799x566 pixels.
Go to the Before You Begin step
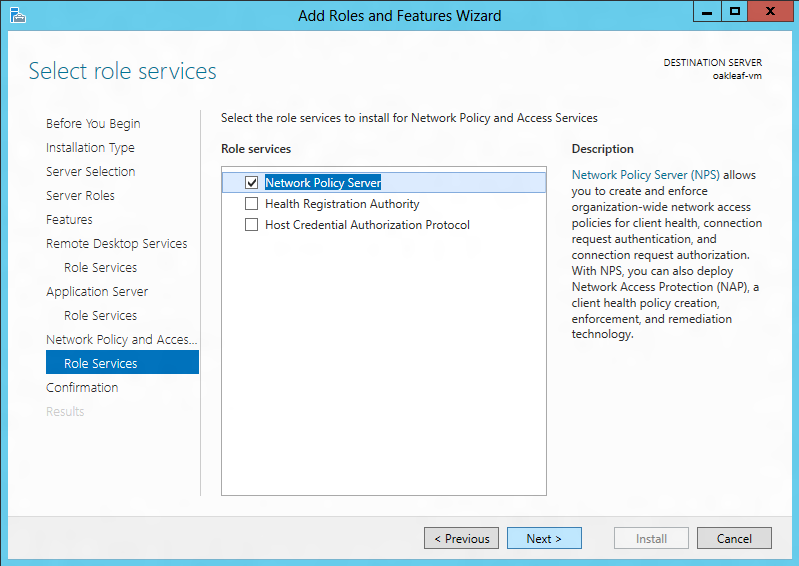pyautogui.click(x=93, y=124)
